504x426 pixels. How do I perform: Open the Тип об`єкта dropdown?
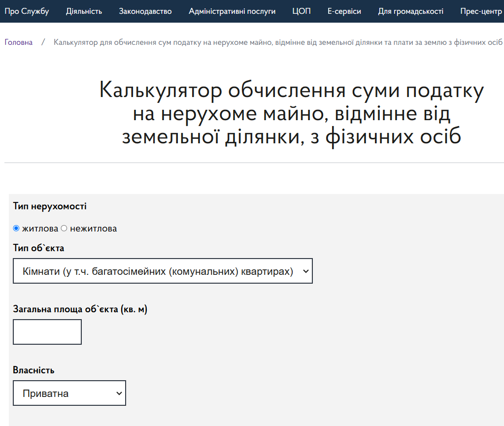(x=163, y=271)
